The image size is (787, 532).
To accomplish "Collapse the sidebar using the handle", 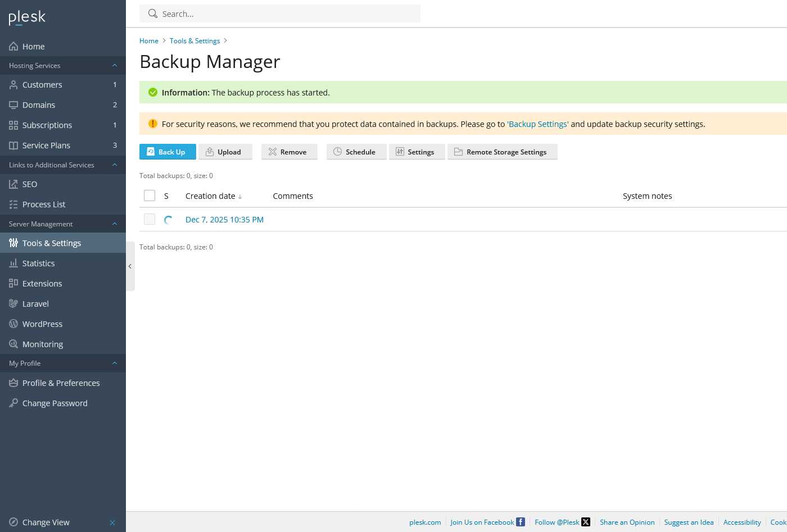I will click(130, 266).
